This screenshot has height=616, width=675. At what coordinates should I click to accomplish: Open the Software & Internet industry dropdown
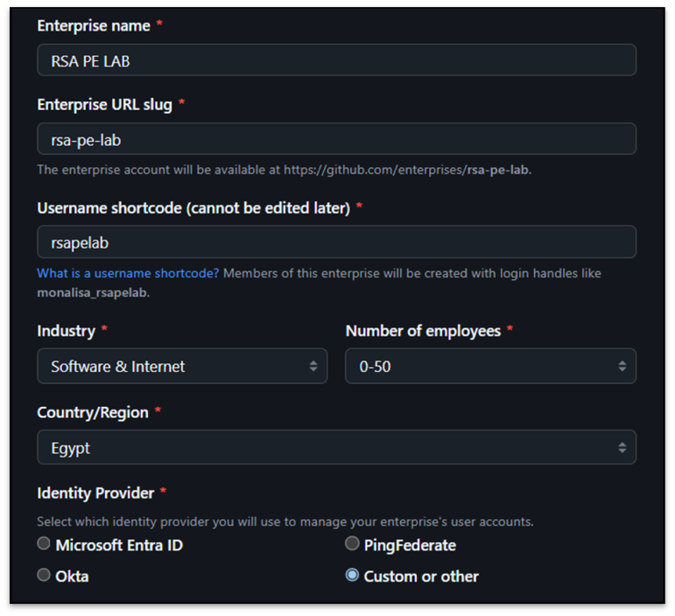tap(175, 367)
